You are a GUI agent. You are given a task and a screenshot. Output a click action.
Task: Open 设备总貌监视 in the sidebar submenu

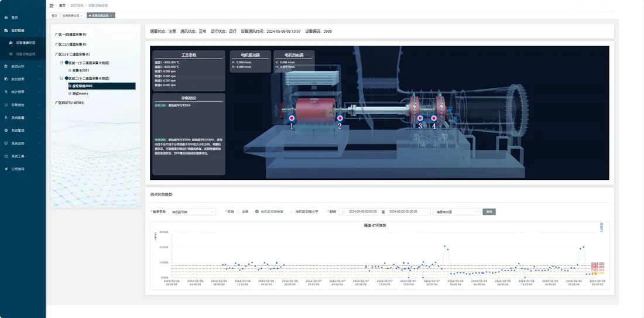pos(25,54)
